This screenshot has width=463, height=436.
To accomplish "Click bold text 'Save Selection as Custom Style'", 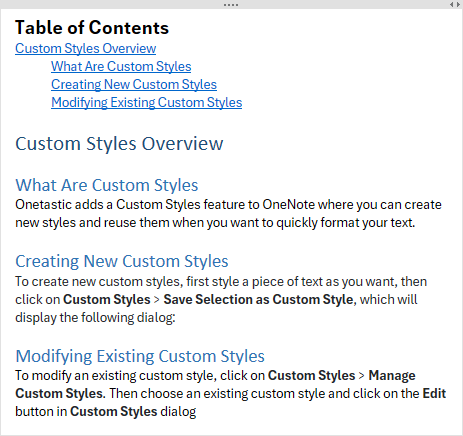I will coord(258,300).
